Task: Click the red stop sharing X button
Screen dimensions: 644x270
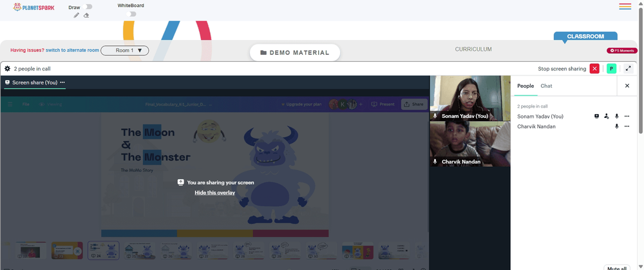Action: coord(594,69)
